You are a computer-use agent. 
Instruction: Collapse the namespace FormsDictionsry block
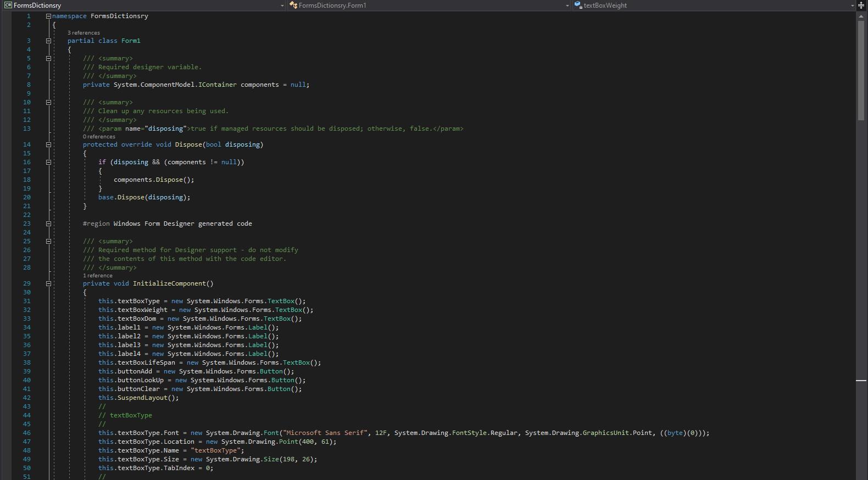48,16
